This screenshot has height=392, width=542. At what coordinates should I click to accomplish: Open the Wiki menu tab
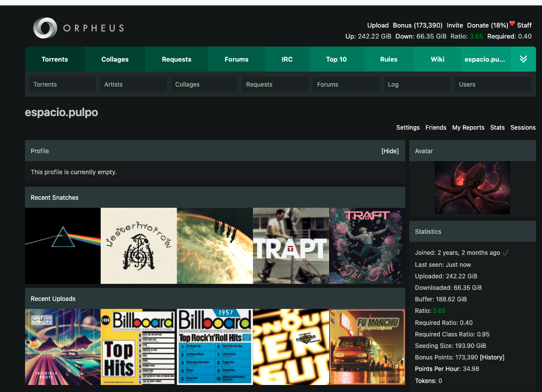[437, 59]
